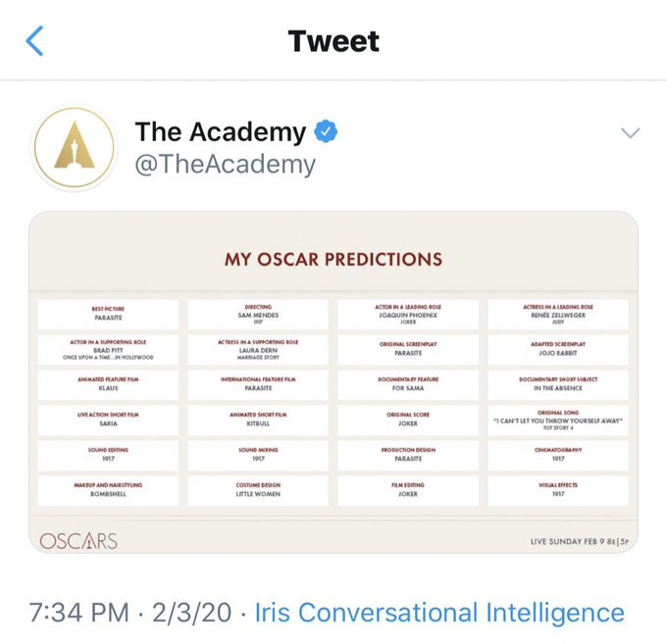Open Iris Conversational Intelligence source link

pyautogui.click(x=439, y=613)
